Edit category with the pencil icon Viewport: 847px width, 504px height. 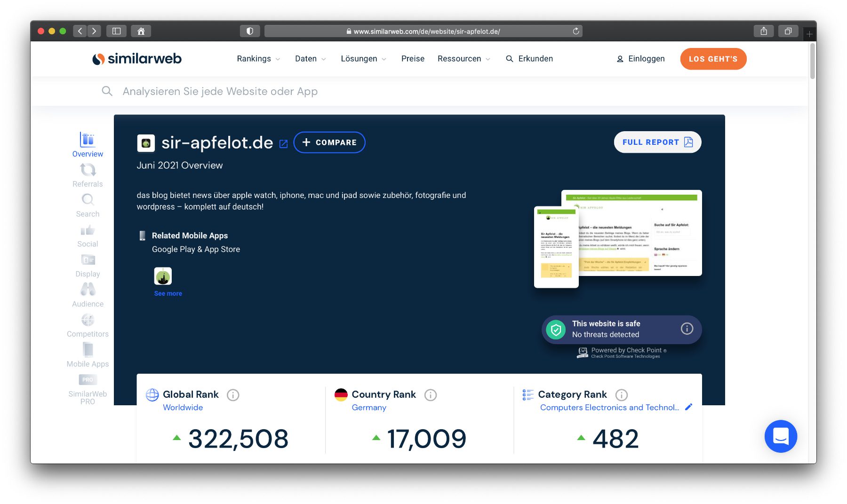pos(688,407)
